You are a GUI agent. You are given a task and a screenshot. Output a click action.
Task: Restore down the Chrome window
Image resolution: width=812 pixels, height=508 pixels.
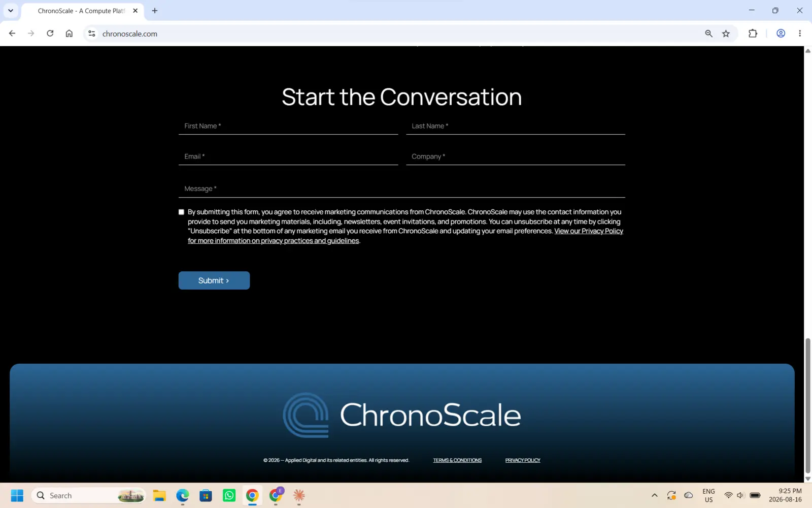[x=775, y=10]
